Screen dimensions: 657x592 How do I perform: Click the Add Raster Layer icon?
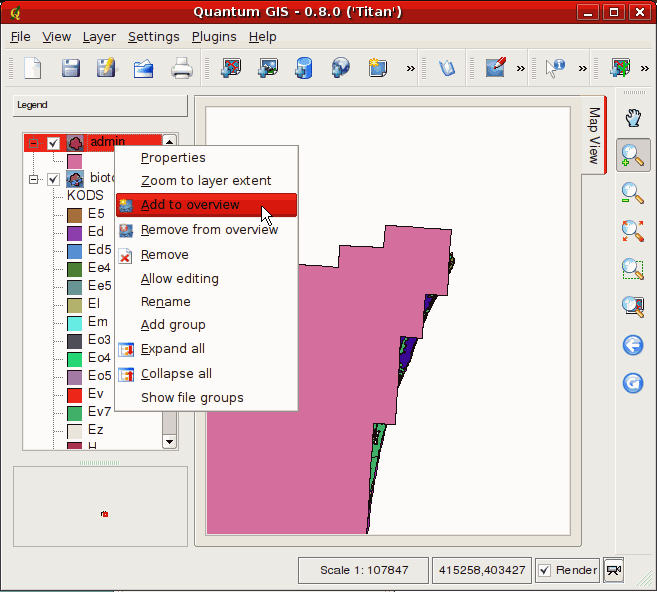268,68
